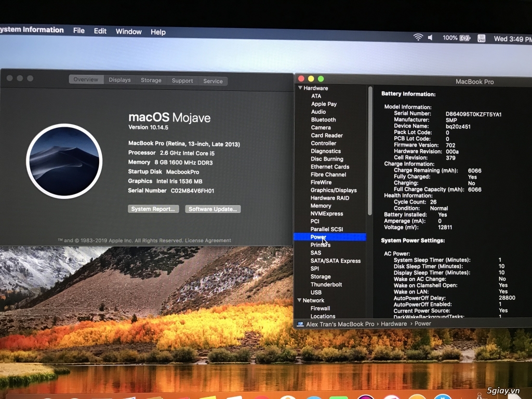Select SATA/SATA Express in the sidebar
Viewport: 532px width, 399px height.
[335, 261]
